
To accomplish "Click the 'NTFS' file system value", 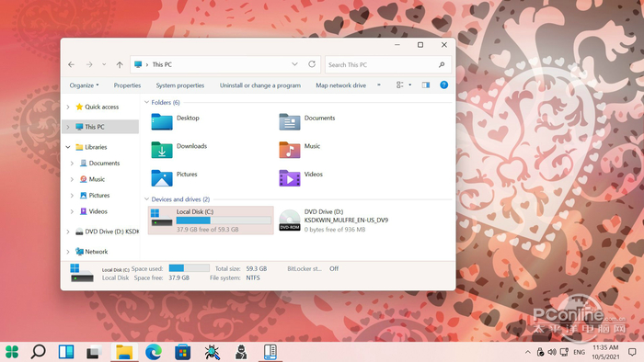I will pyautogui.click(x=253, y=278).
